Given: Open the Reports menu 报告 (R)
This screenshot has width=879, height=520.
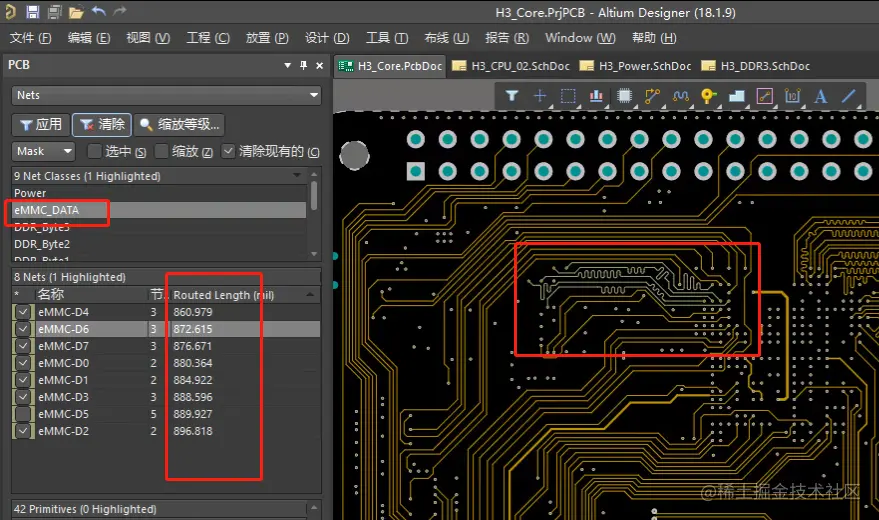Looking at the screenshot, I should pos(507,38).
